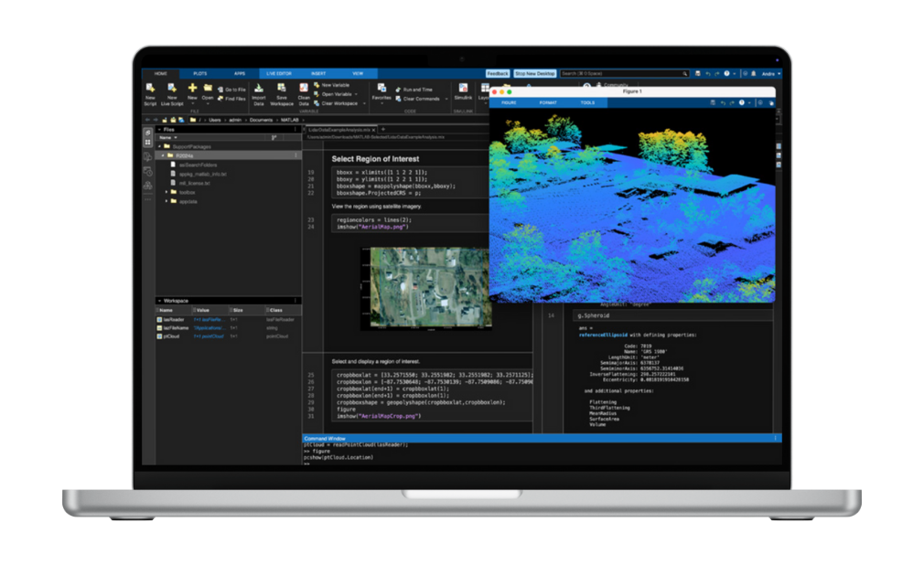Image resolution: width=924 pixels, height=565 pixels.
Task: Click Go to File
Action: 231,90
